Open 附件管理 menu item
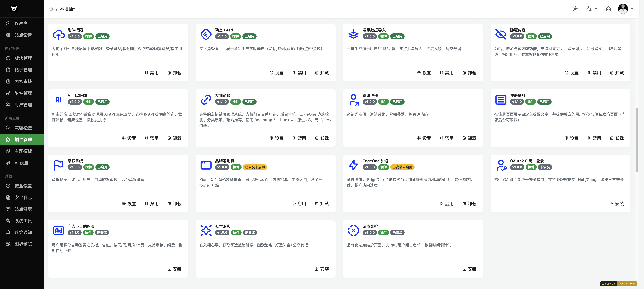The image size is (644, 289). tap(22, 93)
